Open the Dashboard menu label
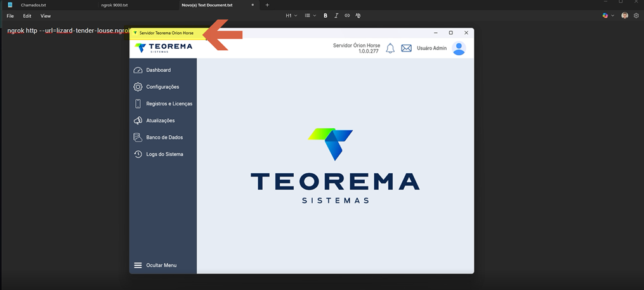 click(x=159, y=70)
